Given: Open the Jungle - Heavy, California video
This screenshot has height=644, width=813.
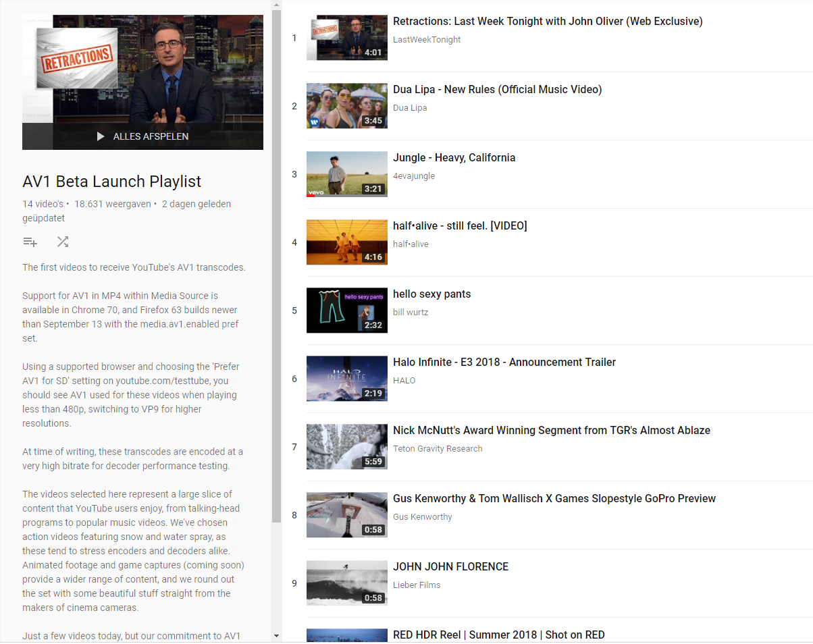Looking at the screenshot, I should pos(454,157).
